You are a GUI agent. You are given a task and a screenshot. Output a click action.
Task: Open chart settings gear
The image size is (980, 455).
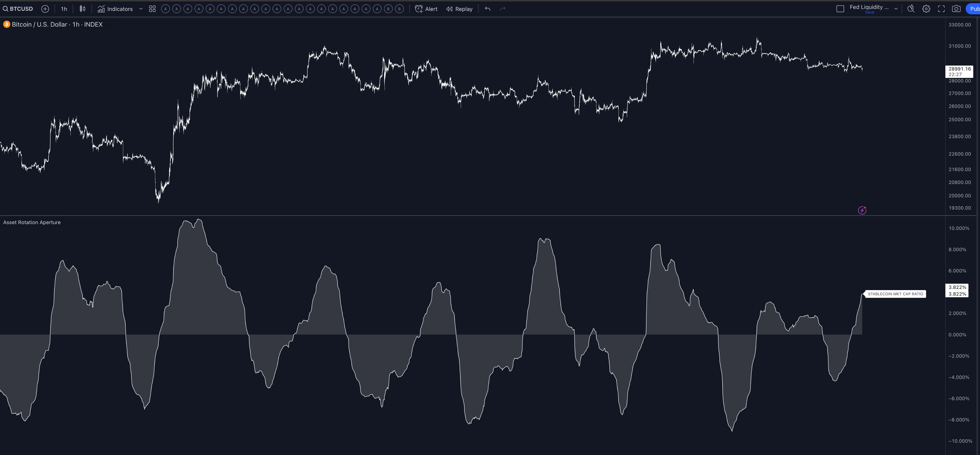pyautogui.click(x=926, y=9)
